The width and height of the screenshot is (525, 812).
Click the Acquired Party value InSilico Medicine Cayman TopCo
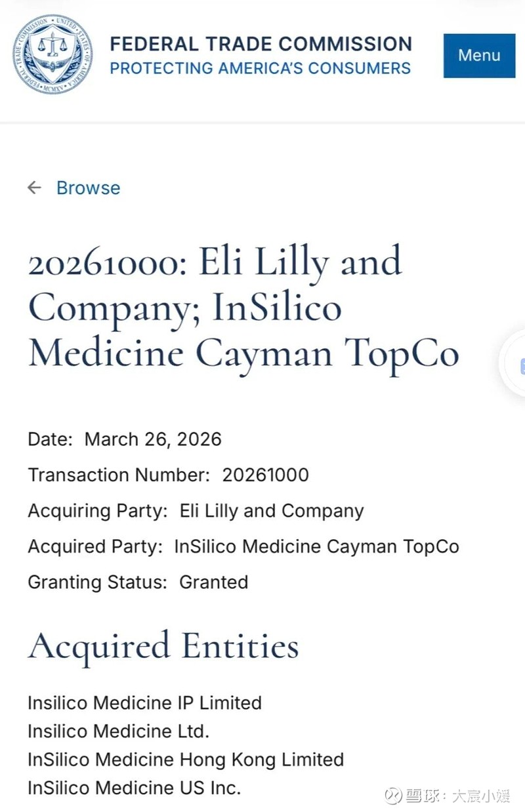pos(316,546)
